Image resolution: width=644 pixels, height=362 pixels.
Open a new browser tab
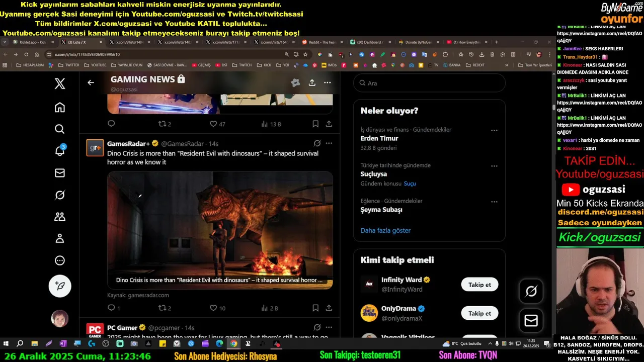pos(497,42)
